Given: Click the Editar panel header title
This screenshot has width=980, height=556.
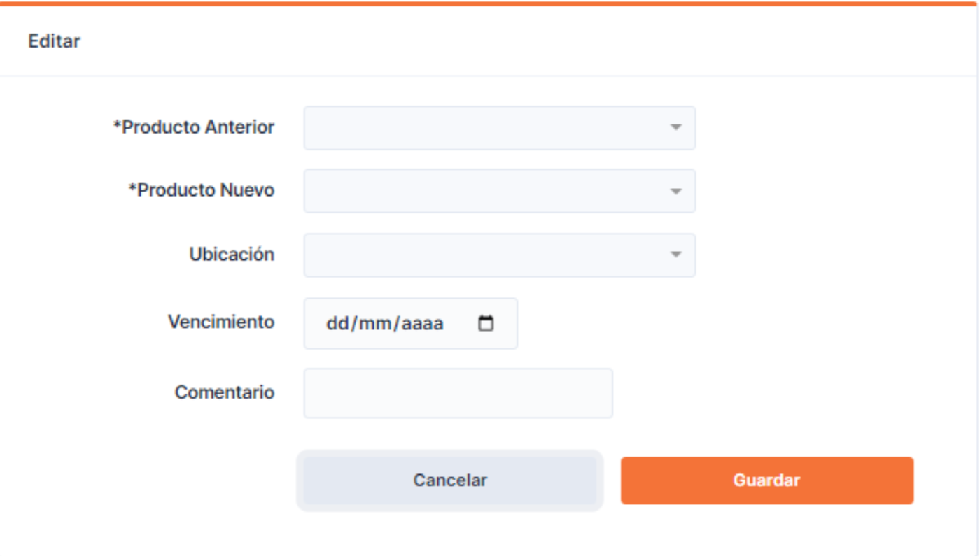Looking at the screenshot, I should click(55, 41).
